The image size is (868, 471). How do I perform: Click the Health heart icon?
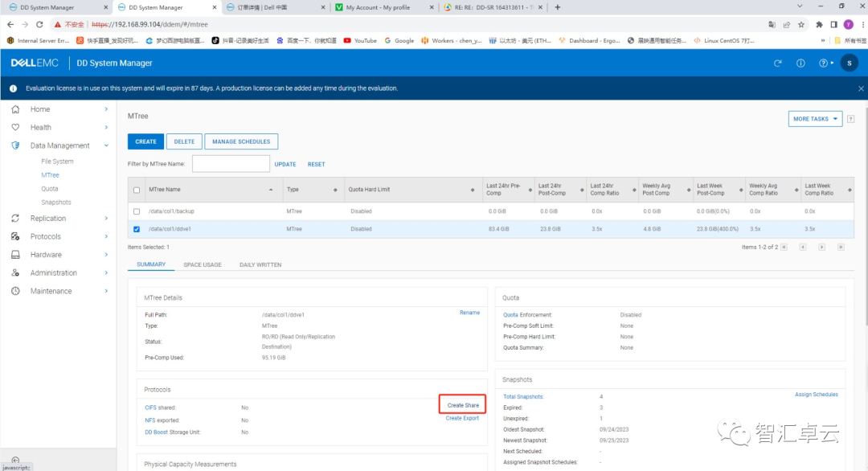pyautogui.click(x=15, y=127)
